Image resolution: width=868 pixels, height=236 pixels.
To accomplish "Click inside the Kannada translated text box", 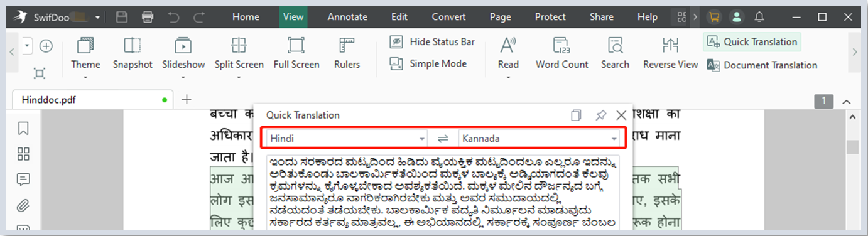I will 443,192.
